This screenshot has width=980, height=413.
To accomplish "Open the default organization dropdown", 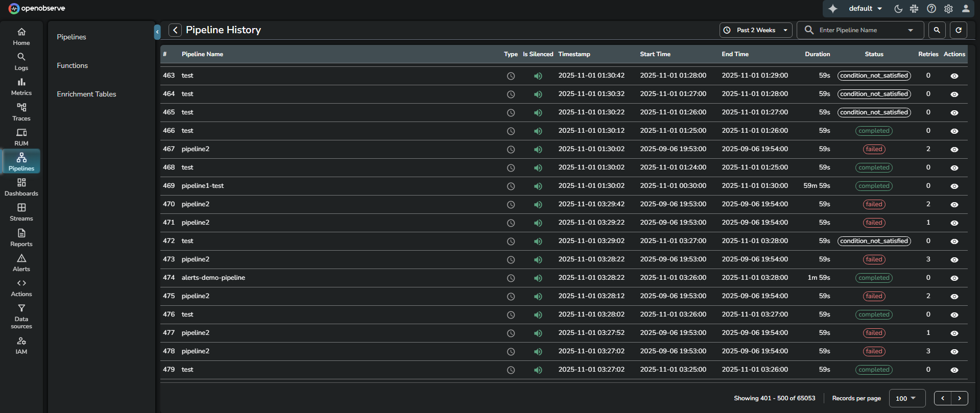I will (865, 9).
